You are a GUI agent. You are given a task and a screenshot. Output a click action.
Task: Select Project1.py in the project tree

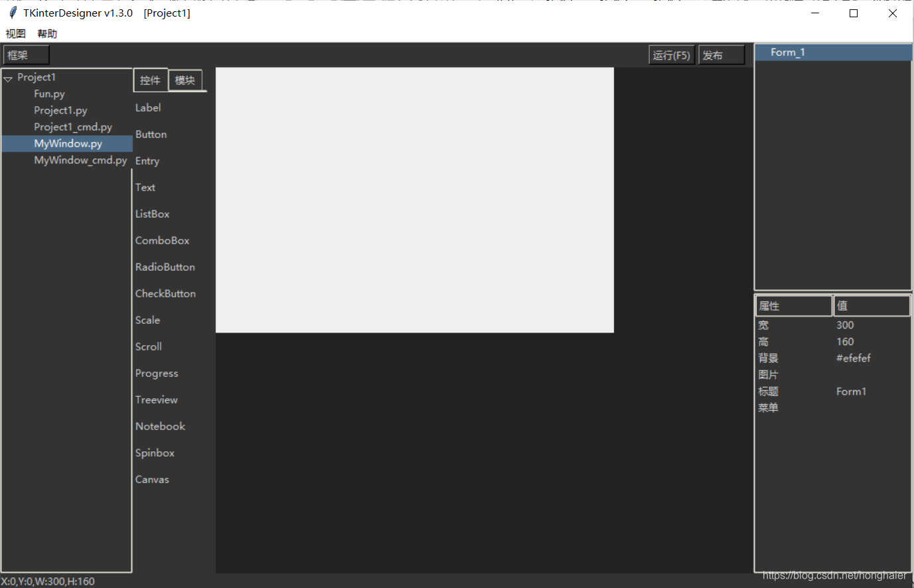60,111
